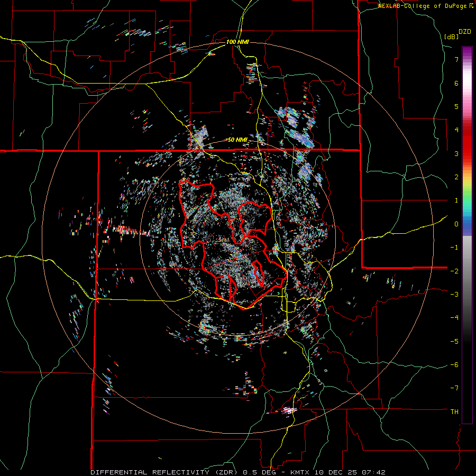Click the positive "3" color scale value

[x=456, y=153]
